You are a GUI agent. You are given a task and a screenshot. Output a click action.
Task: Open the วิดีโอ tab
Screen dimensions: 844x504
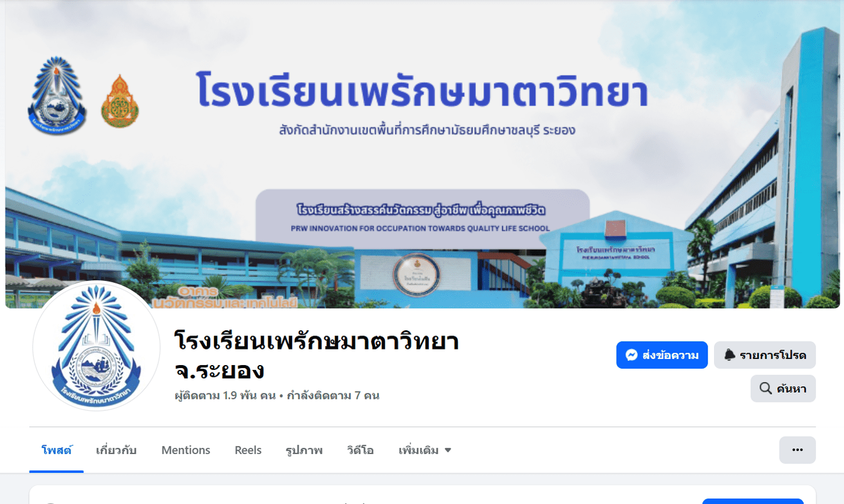tap(360, 450)
